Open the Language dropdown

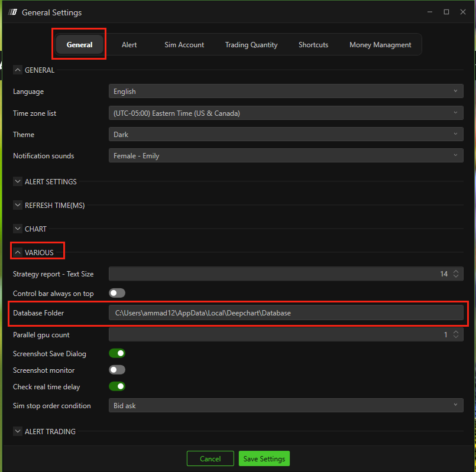click(286, 92)
